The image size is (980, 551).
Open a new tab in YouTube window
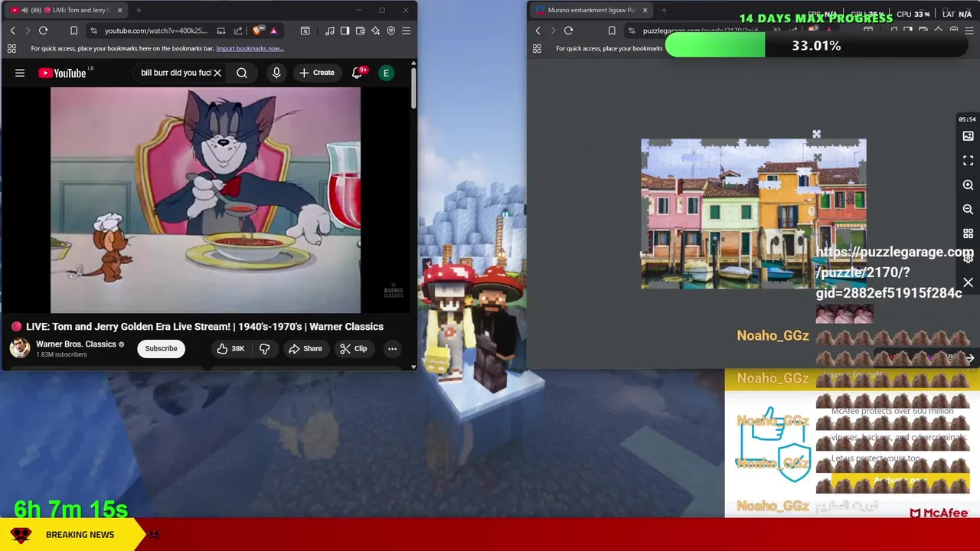(139, 10)
